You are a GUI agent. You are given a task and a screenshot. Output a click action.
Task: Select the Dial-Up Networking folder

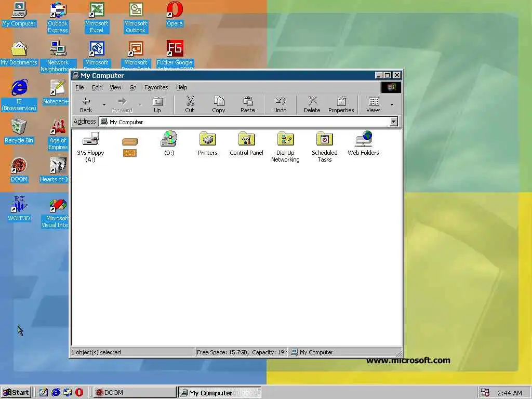(285, 147)
